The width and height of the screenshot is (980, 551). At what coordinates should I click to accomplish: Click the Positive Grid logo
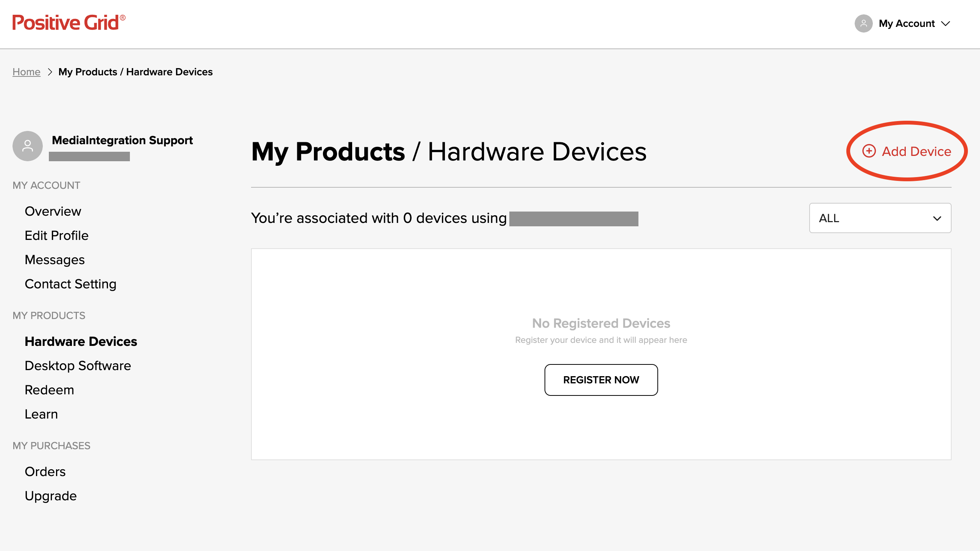(x=69, y=23)
